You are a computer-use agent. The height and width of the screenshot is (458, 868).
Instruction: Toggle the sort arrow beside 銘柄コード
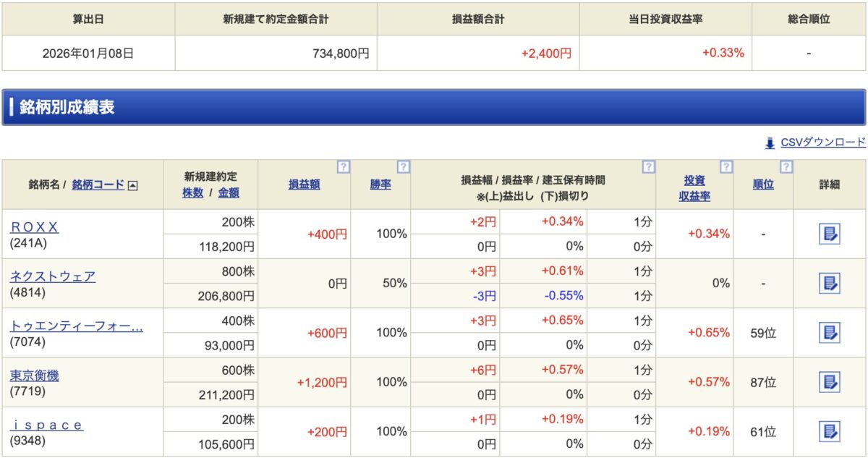coord(132,185)
